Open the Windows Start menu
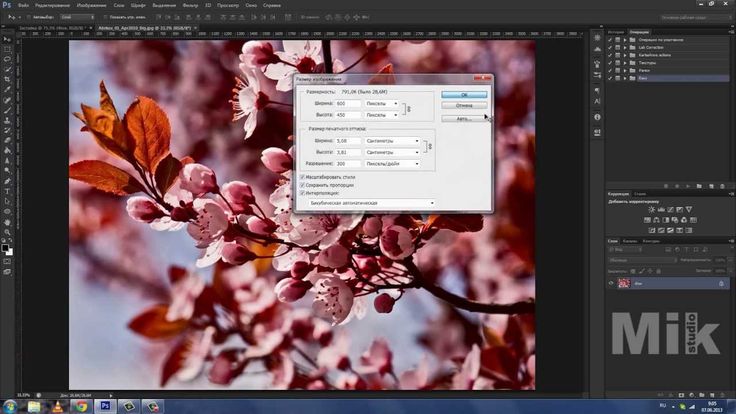 [x=9, y=406]
